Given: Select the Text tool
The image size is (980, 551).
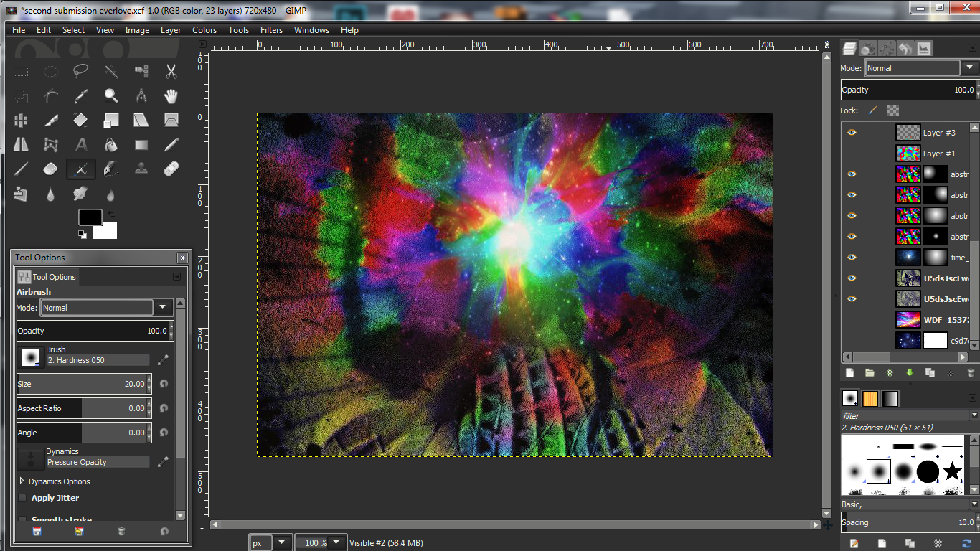Looking at the screenshot, I should [80, 144].
